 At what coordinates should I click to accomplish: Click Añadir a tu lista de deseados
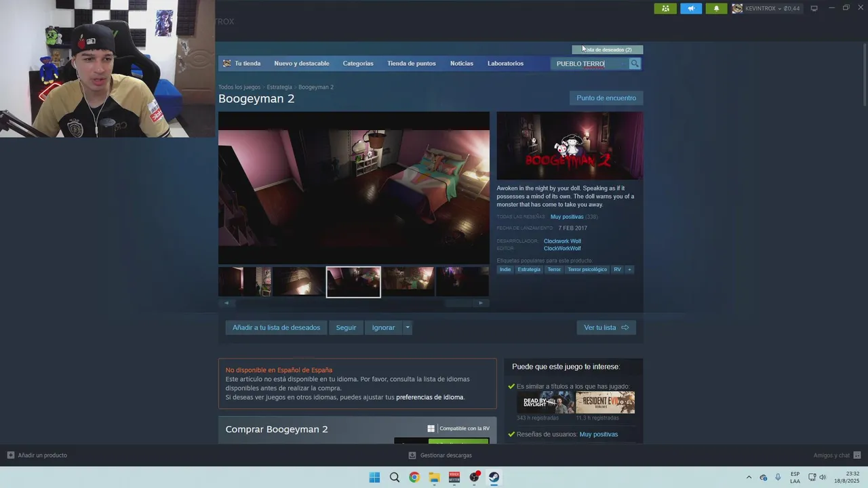click(276, 327)
